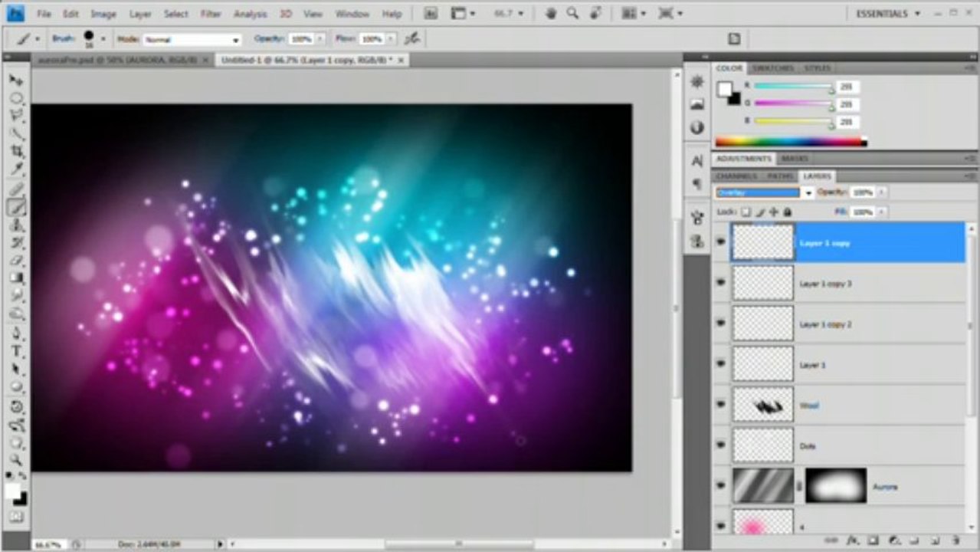Hide the Wool layer
Viewport: 980px width, 552px height.
[x=720, y=405]
